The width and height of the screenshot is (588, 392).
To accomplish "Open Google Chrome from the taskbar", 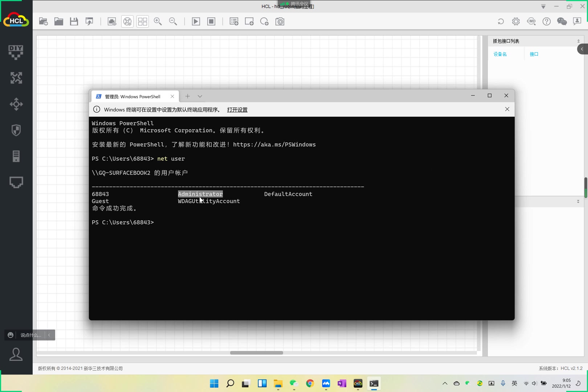I will (310, 383).
